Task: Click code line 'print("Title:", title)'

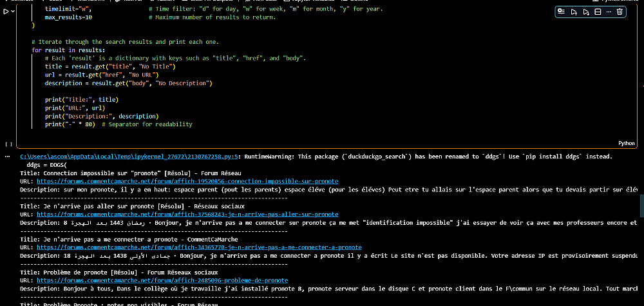Action: (82, 99)
